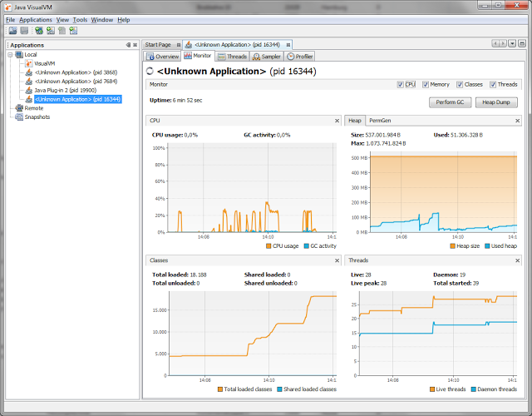Click the first icon in the main toolbar
The height and width of the screenshot is (416, 532).
tap(12, 31)
